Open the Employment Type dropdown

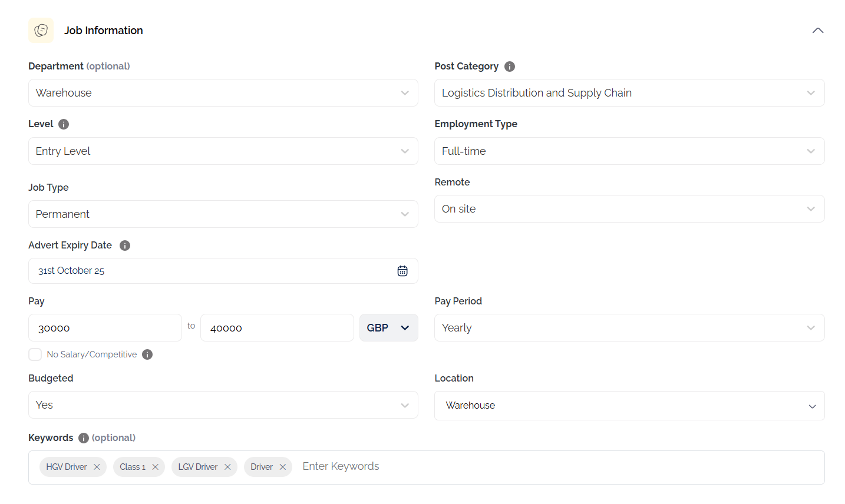(629, 151)
